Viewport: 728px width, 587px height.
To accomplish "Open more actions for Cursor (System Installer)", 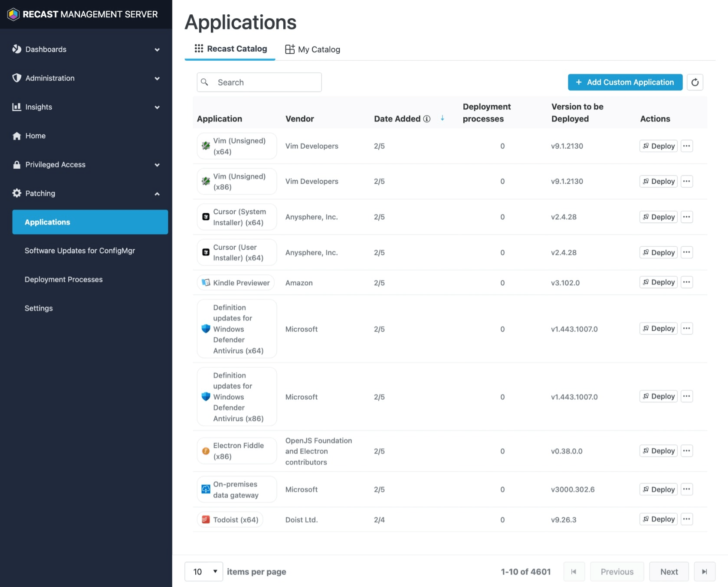I will (686, 217).
